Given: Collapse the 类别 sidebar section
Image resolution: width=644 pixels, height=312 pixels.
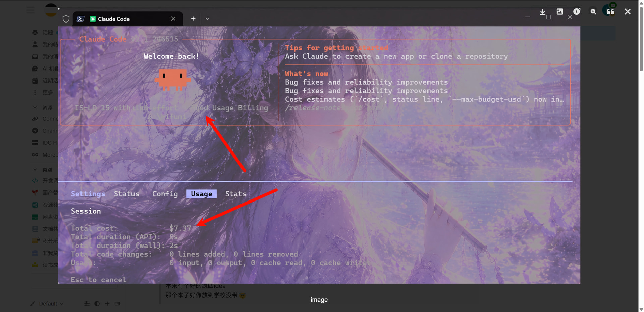Looking at the screenshot, I should point(42,170).
